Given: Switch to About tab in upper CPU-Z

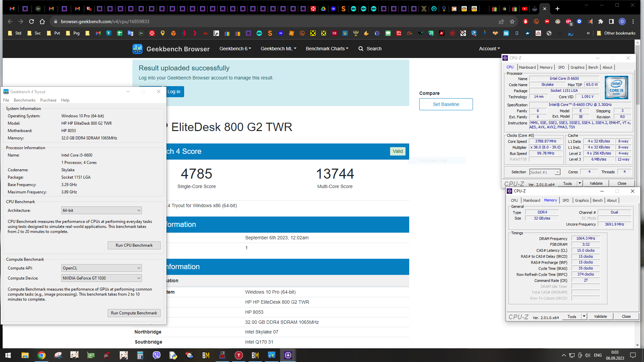Looking at the screenshot, I should pos(607,67).
